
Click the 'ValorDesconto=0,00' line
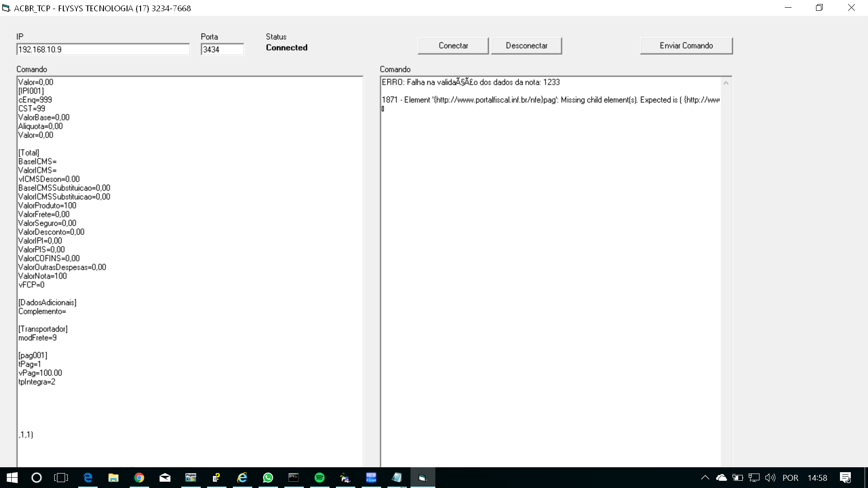tap(52, 232)
